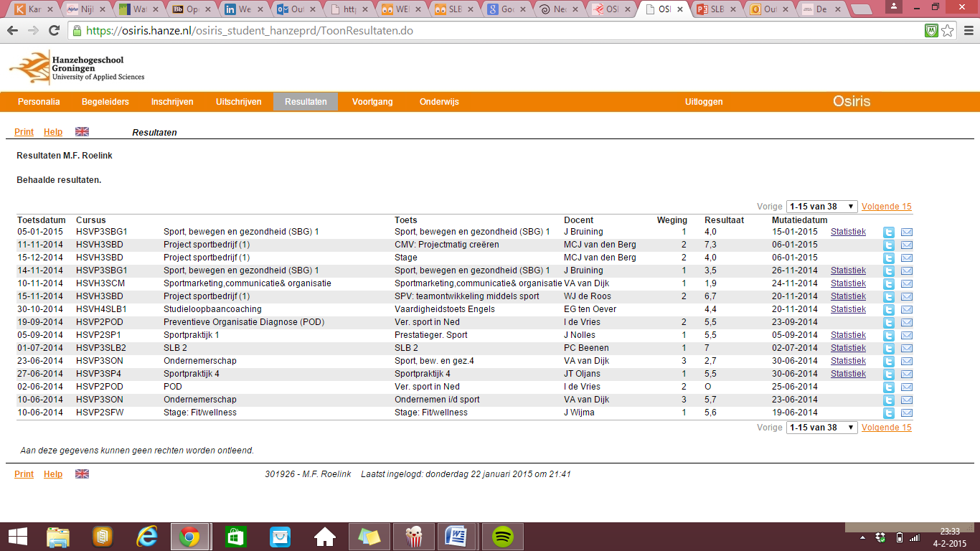The image size is (980, 551).
Task: Click top 'Volgende 15' link
Action: point(886,207)
